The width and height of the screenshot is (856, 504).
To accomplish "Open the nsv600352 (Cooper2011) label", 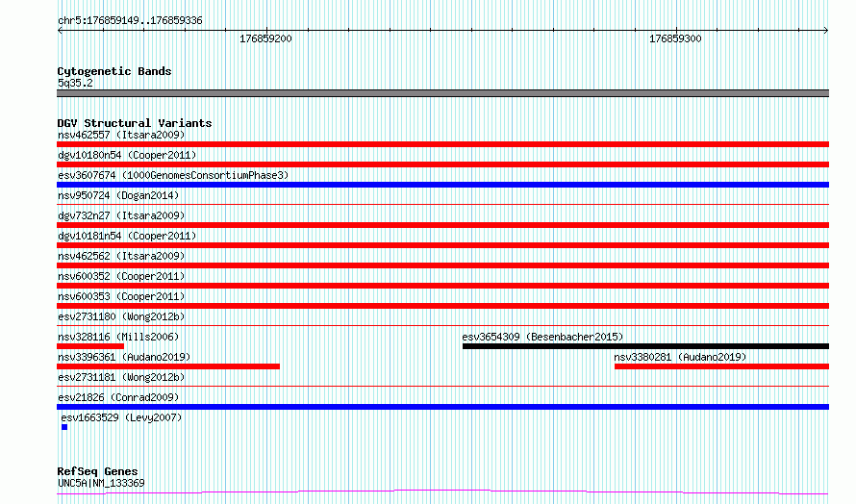I will pyautogui.click(x=121, y=276).
